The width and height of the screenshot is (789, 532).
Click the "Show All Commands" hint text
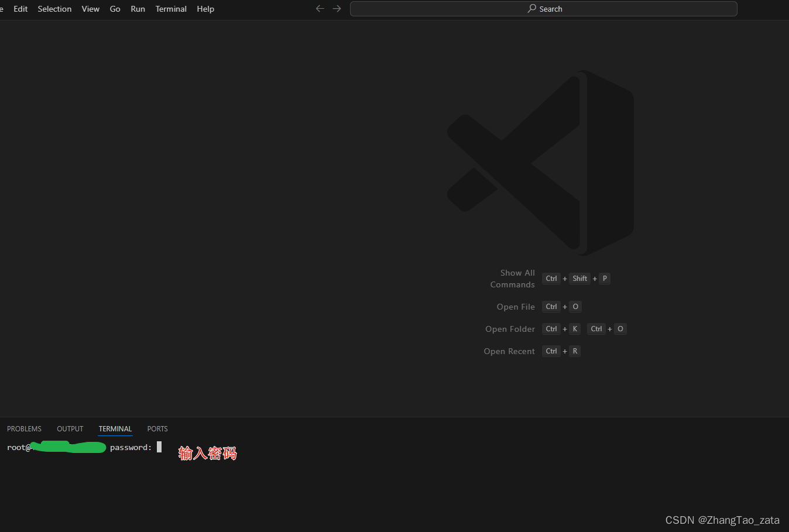point(513,279)
